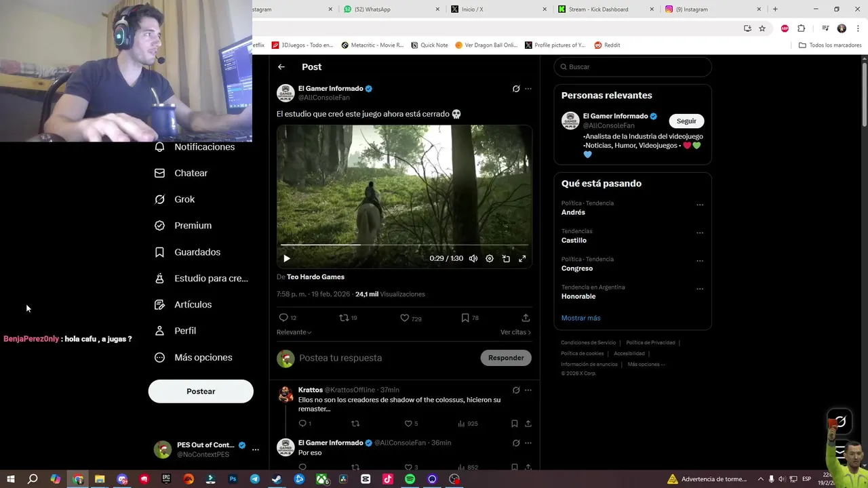Open more options on the main post
This screenshot has height=488, width=868.
tap(528, 89)
